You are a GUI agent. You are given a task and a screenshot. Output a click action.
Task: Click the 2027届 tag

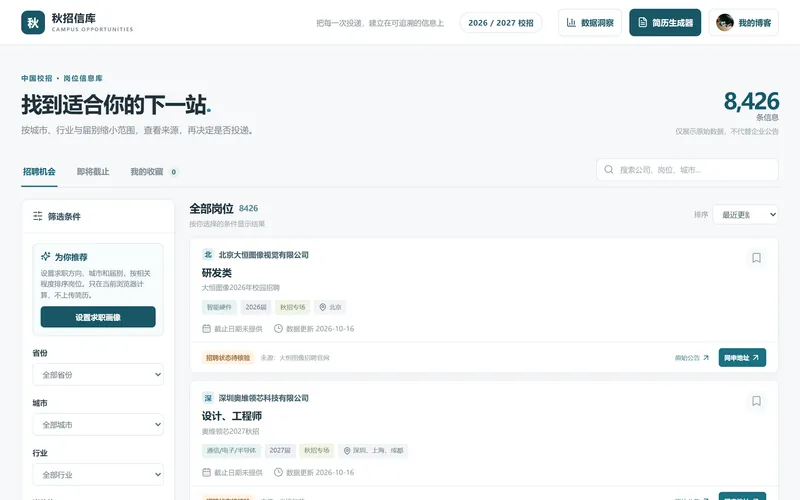pyautogui.click(x=280, y=451)
